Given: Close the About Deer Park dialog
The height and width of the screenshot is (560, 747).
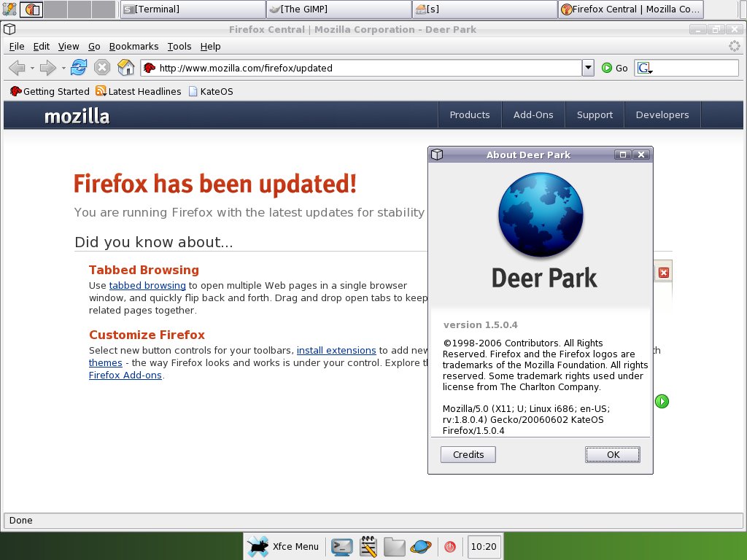Looking at the screenshot, I should pos(641,155).
